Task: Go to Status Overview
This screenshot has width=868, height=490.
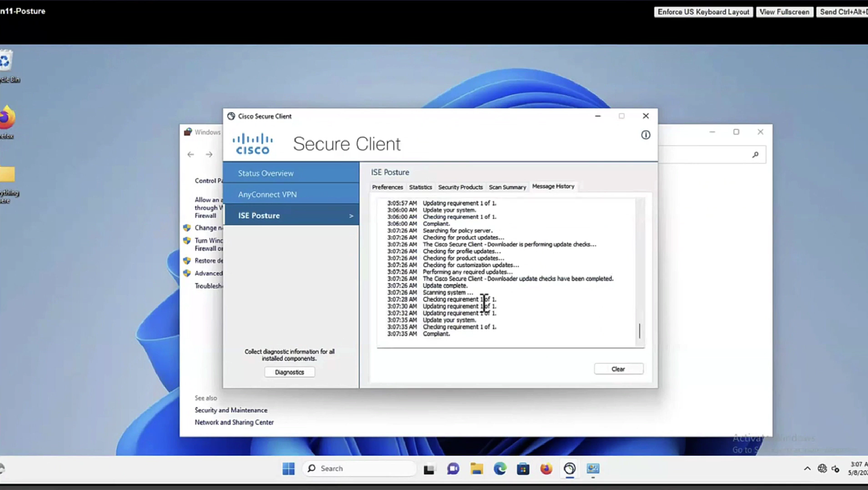Action: (265, 173)
